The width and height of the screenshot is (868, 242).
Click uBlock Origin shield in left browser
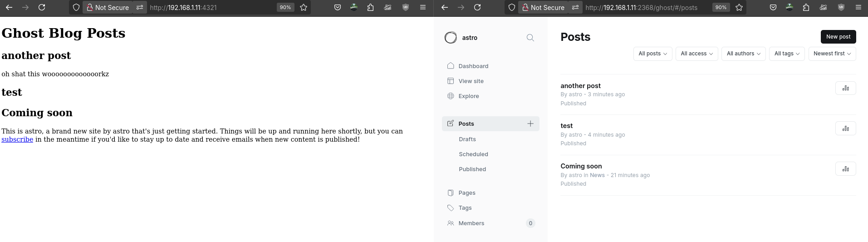click(x=406, y=7)
